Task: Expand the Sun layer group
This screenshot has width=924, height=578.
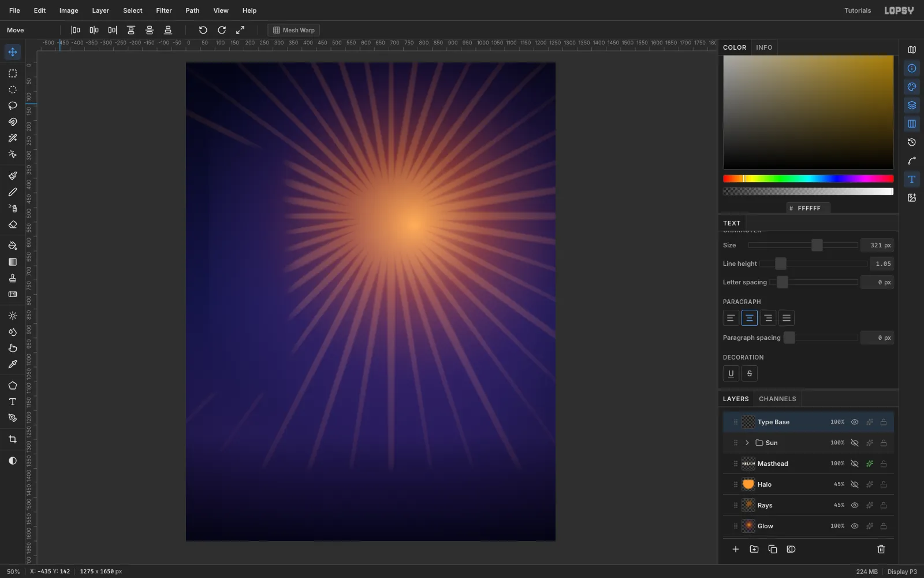Action: pyautogui.click(x=747, y=443)
